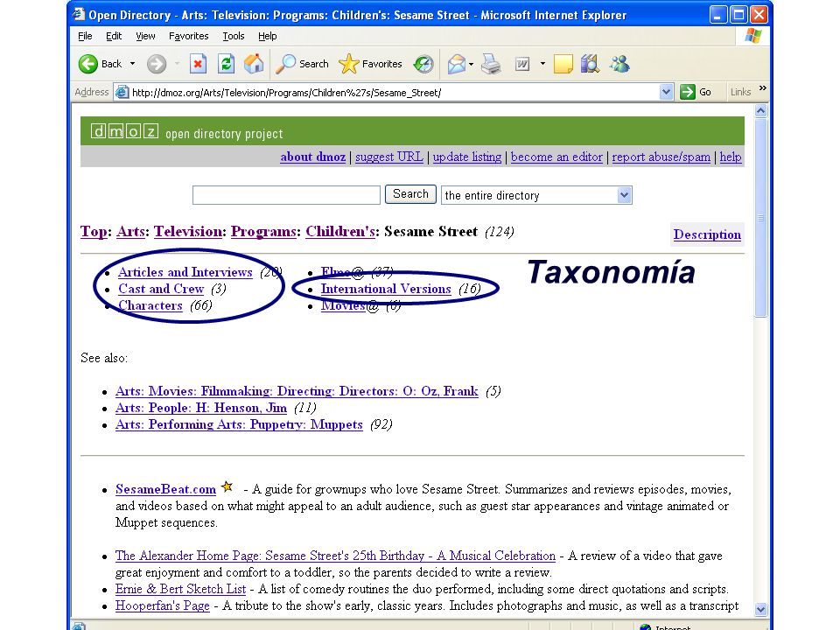
Task: Print the page with printer icon
Action: [491, 64]
